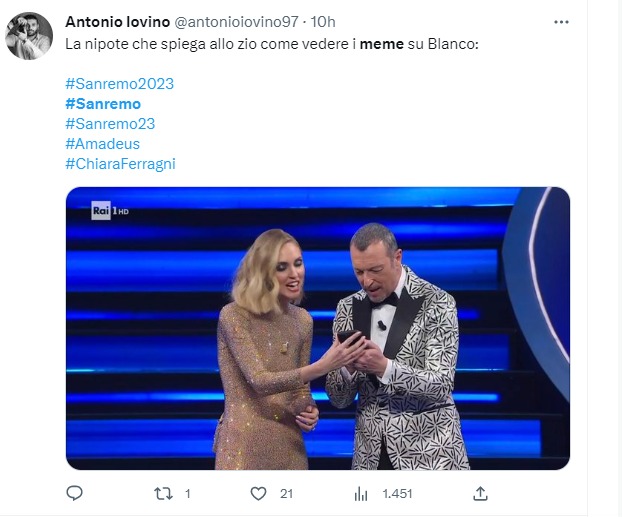Click the retweet count of 1
Screen dimensions: 622x517
click(188, 493)
